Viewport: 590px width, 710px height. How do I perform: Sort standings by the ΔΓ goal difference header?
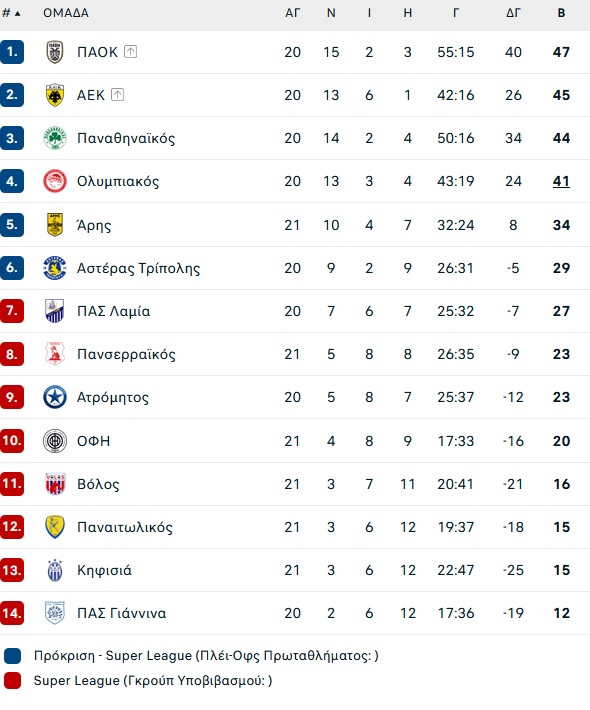pos(513,13)
